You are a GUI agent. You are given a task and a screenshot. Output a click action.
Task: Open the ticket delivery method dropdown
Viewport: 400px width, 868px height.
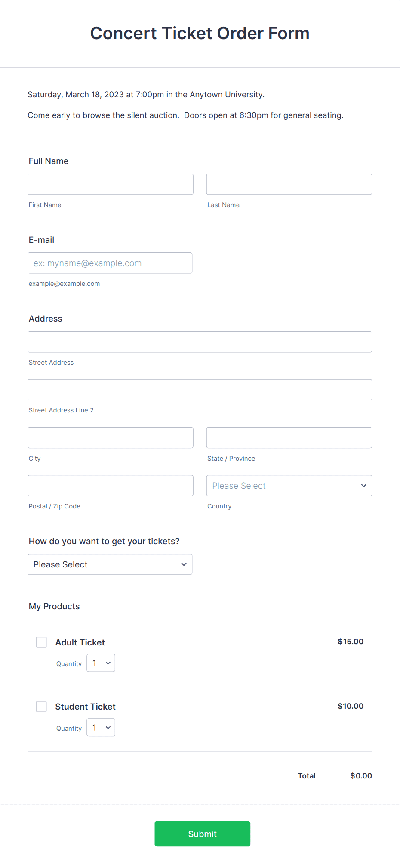pyautogui.click(x=110, y=564)
